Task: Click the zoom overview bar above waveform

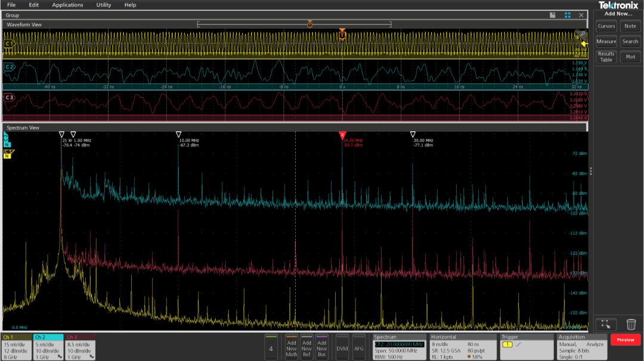Action: pos(294,24)
